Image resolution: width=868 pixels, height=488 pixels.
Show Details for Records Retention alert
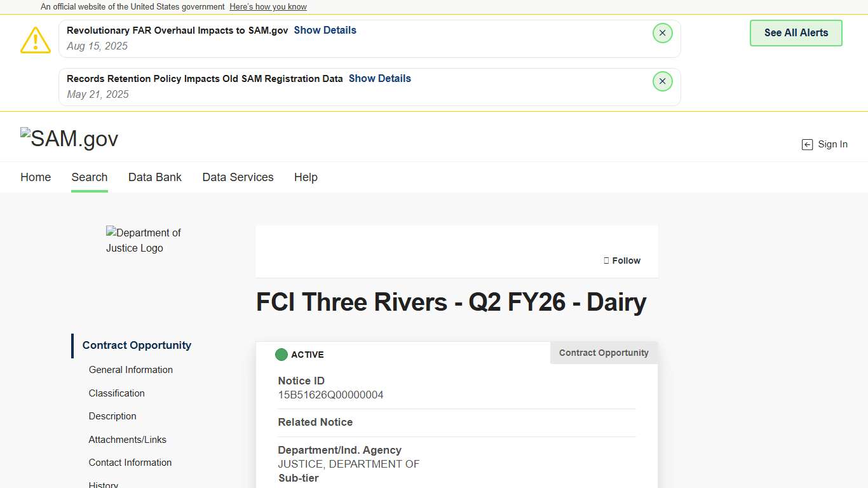click(379, 78)
